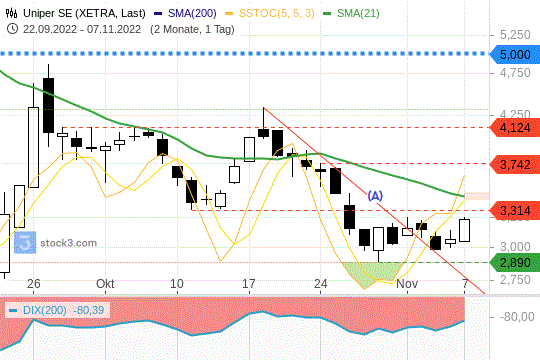Screen dimensions: 540x360
Task: Click the Nov month label on x-axis
Action: point(407,284)
